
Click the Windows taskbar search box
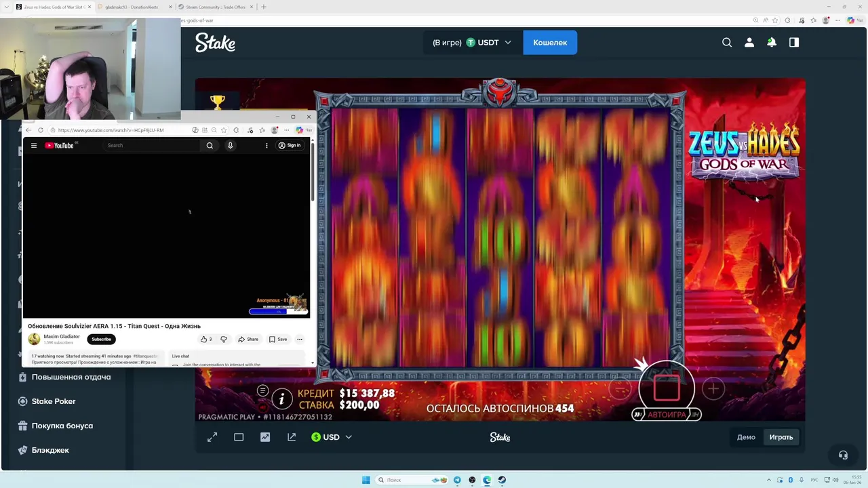tap(410, 480)
